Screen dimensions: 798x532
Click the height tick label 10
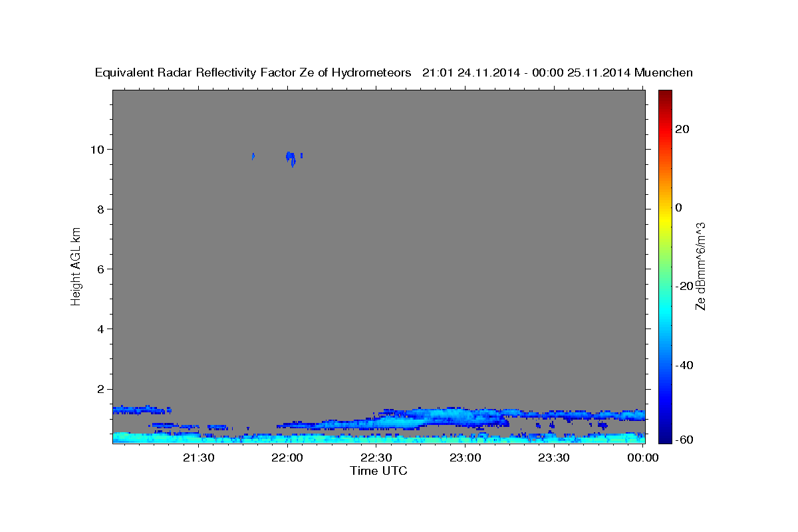[98, 149]
